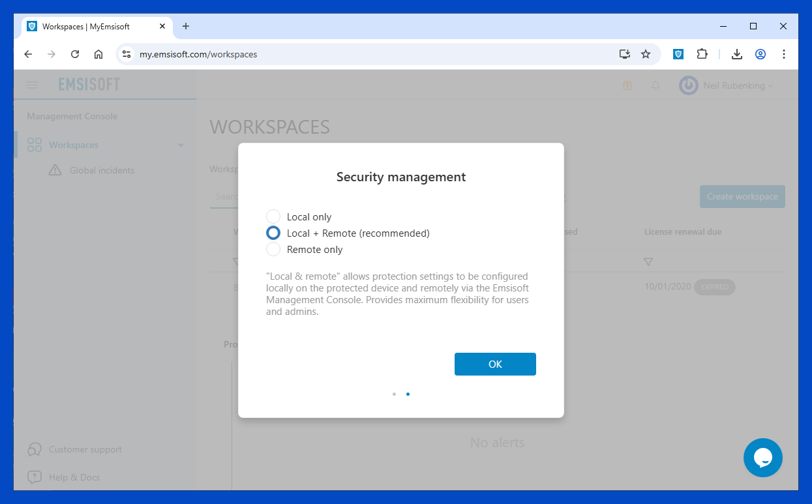812x504 pixels.
Task: Go to the first dialog page dot
Action: (394, 394)
